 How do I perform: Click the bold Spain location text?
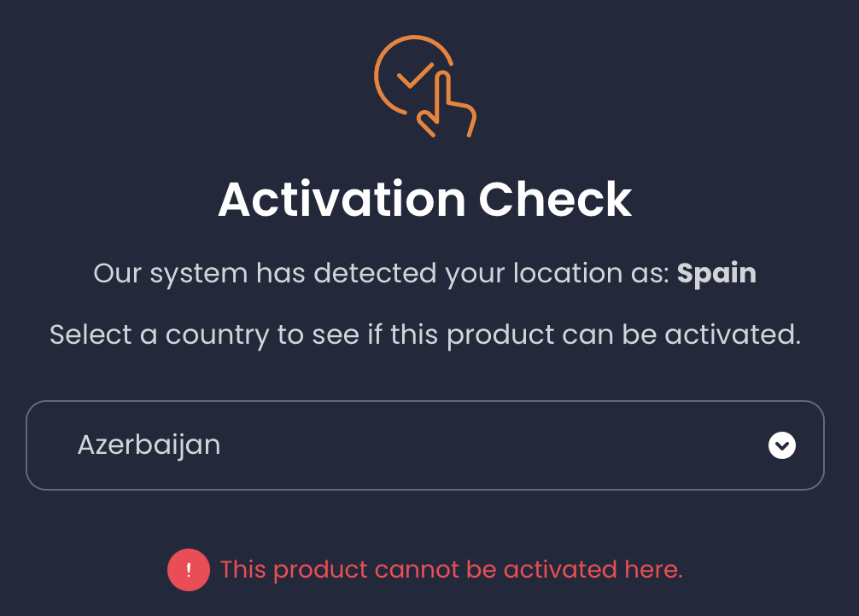(716, 274)
